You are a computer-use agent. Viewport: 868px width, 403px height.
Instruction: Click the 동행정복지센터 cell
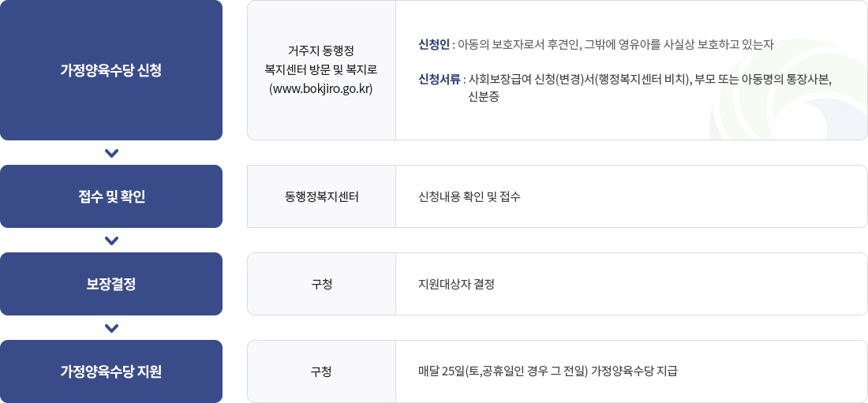pos(322,196)
